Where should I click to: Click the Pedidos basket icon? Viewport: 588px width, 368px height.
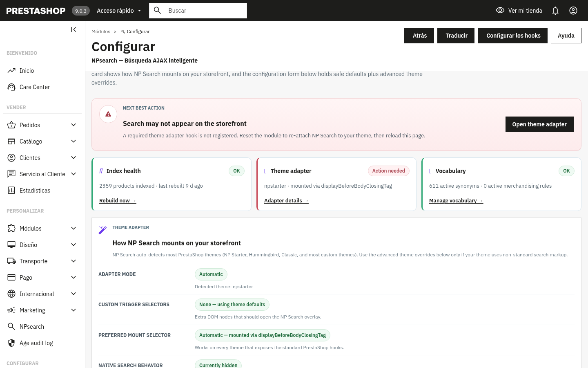coord(11,125)
